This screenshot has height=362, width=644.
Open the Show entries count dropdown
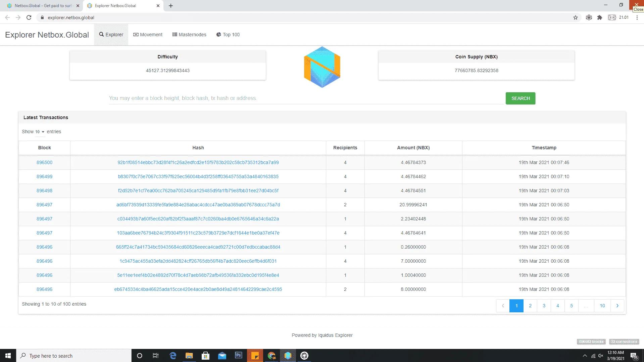[x=40, y=132]
